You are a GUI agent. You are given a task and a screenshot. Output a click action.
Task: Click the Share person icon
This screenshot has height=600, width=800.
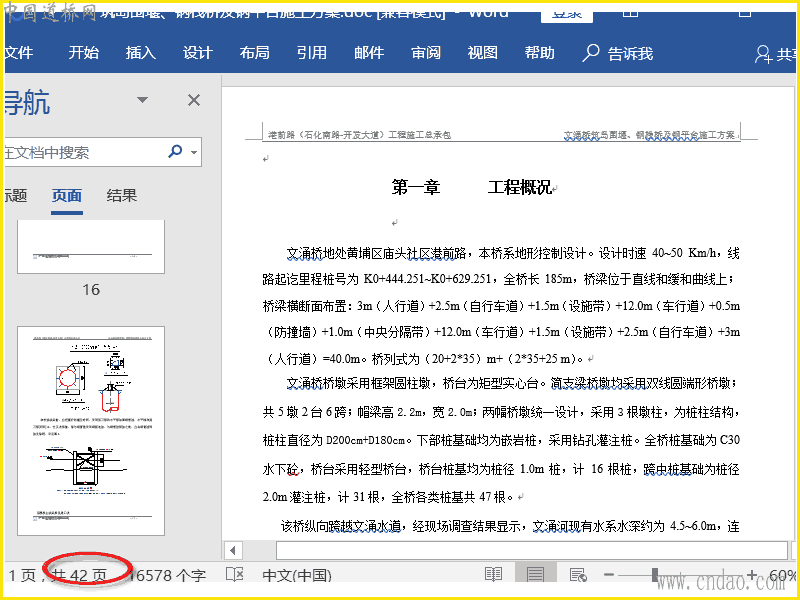click(764, 54)
